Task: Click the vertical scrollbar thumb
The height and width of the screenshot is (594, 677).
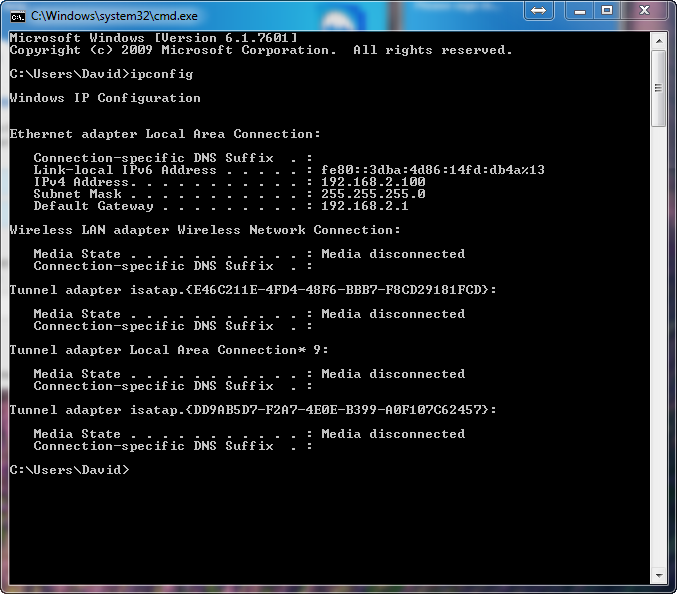Action: (x=659, y=88)
